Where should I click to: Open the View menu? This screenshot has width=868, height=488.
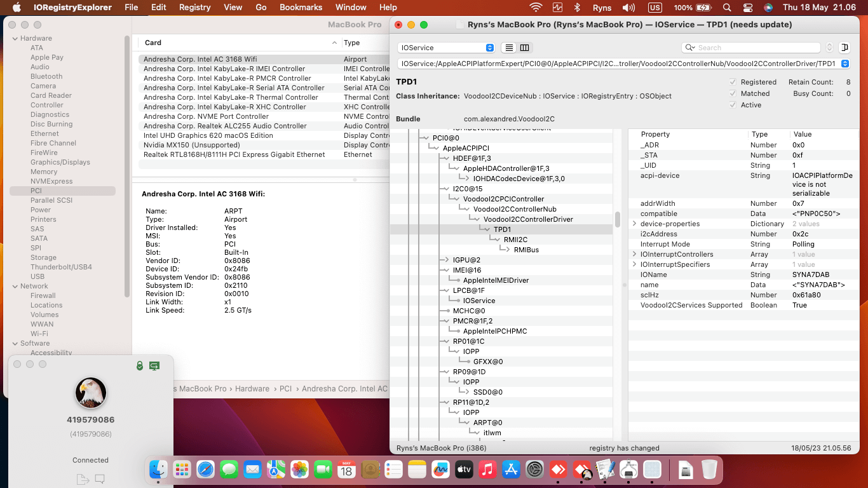(233, 8)
